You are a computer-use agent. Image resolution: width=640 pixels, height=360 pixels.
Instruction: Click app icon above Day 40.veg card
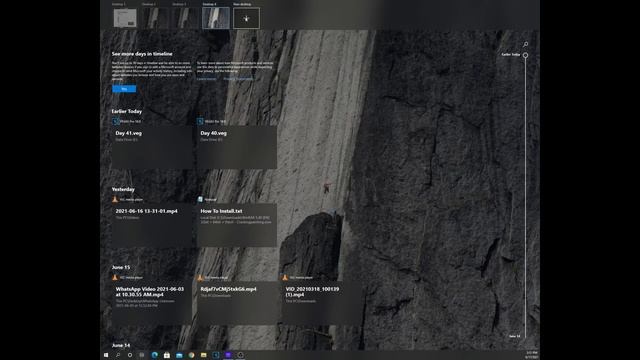[200, 121]
